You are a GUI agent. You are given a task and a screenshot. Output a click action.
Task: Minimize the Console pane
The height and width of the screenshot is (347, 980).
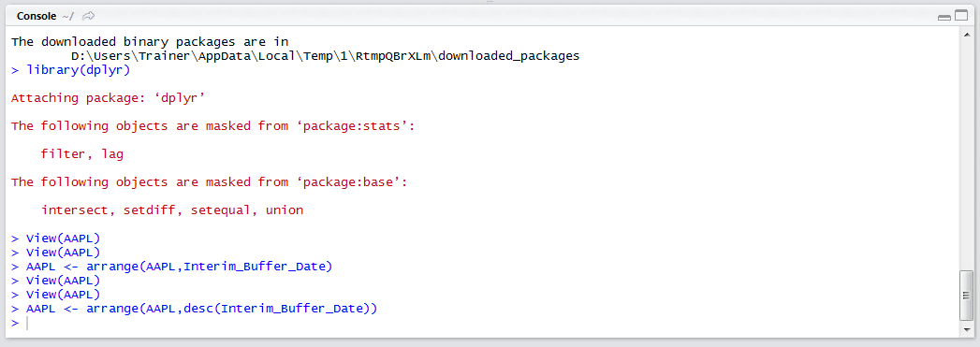point(944,17)
